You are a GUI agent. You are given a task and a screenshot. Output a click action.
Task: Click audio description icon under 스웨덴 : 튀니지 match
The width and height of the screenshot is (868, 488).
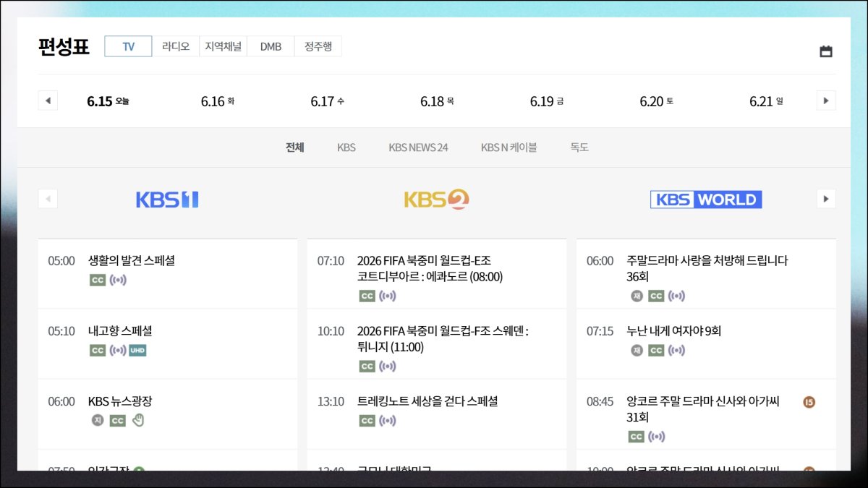388,367
